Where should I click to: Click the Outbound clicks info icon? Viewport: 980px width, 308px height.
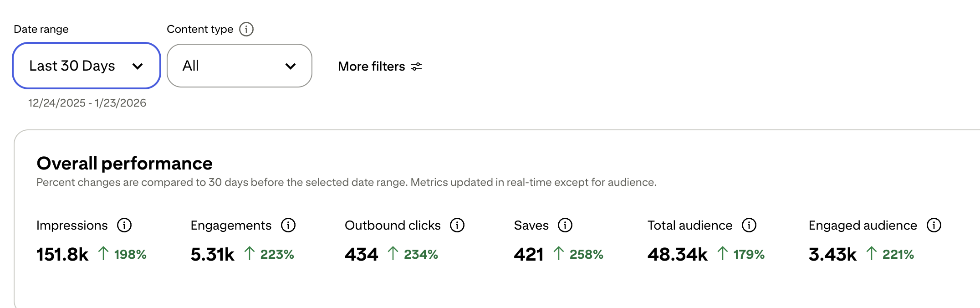458,225
